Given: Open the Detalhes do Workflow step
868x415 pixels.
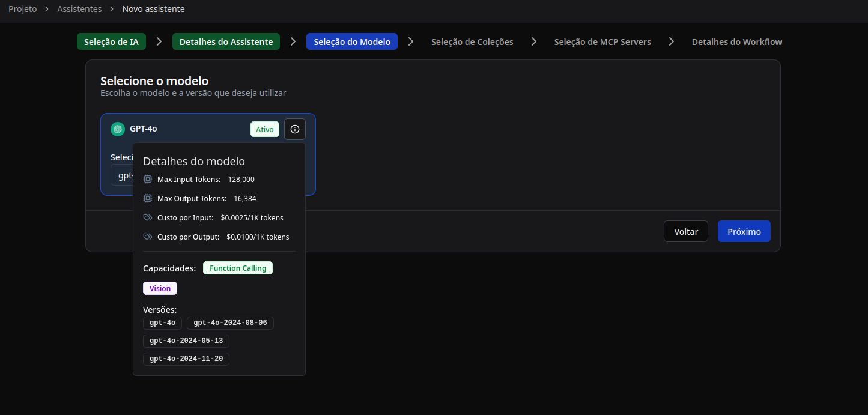Looking at the screenshot, I should pyautogui.click(x=736, y=42).
